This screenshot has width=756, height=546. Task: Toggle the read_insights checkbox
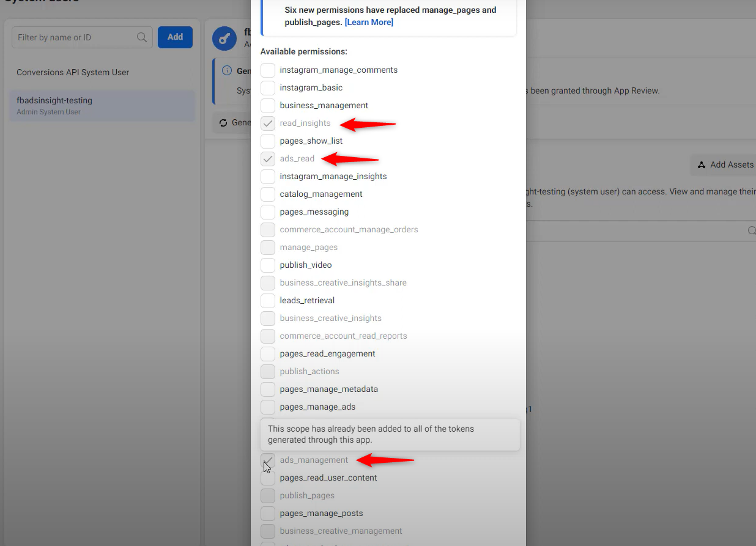(x=268, y=123)
